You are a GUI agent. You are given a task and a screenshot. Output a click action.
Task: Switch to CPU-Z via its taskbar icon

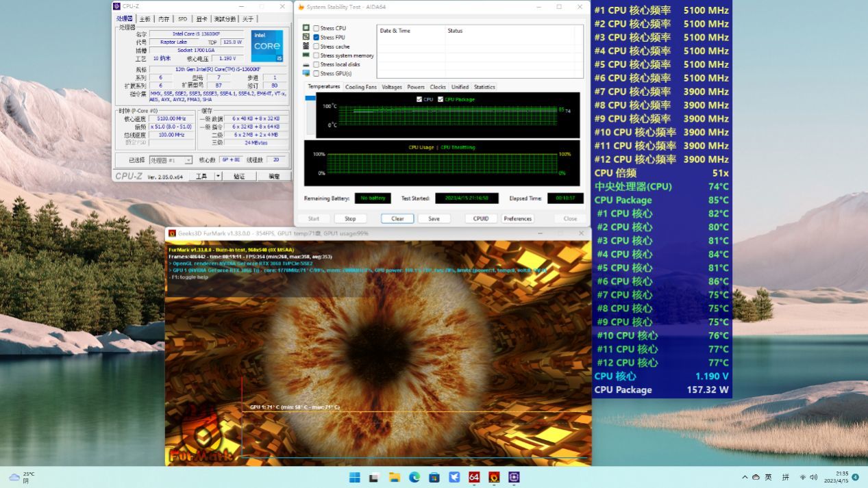coord(514,477)
